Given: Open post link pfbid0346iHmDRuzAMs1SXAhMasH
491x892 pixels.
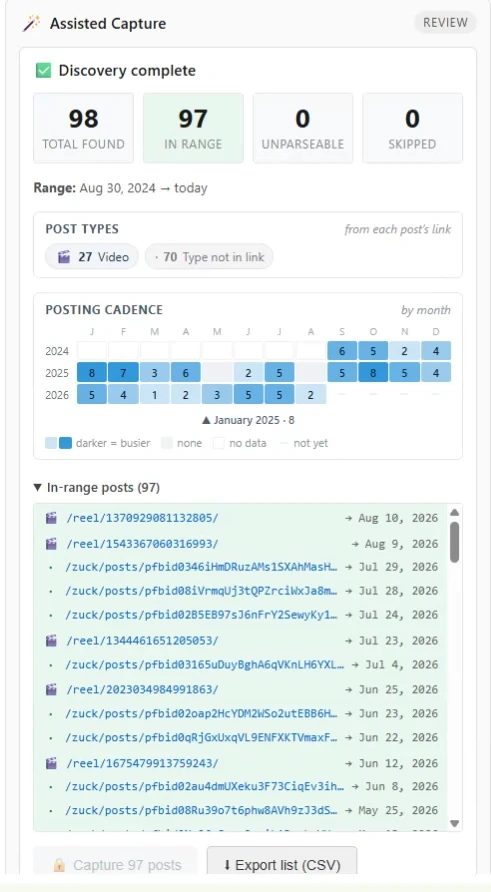Looking at the screenshot, I should pyautogui.click(x=201, y=567).
